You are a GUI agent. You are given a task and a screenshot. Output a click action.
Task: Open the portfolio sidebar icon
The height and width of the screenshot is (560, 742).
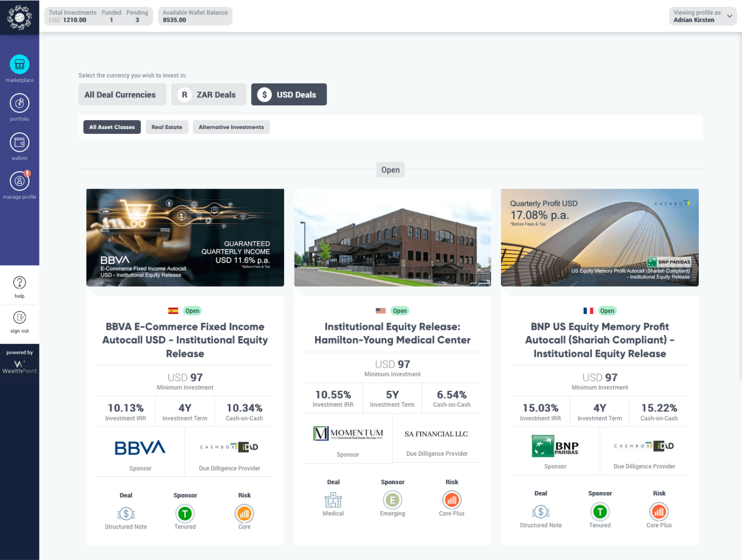(x=19, y=103)
